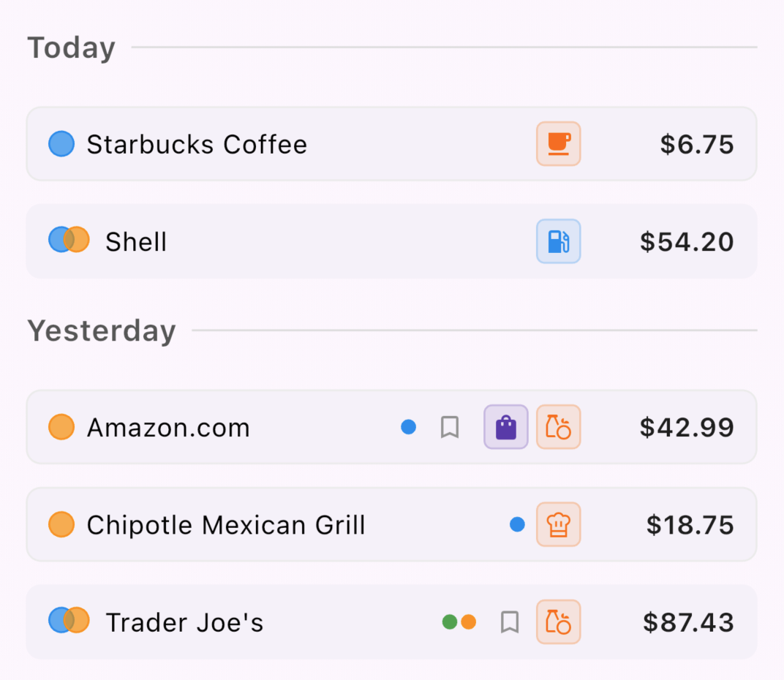Toggle the bookmark flag on the Trader Joe's transaction
The height and width of the screenshot is (680, 784).
510,622
